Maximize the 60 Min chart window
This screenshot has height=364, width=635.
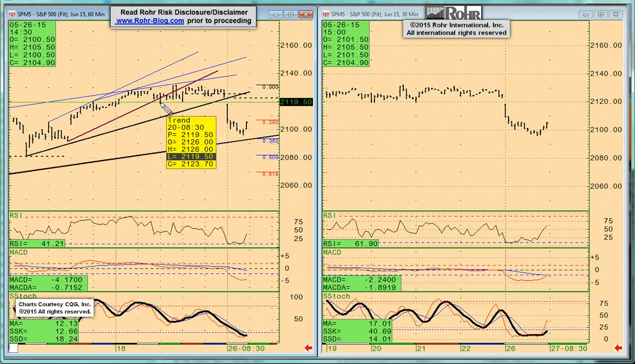[291, 14]
